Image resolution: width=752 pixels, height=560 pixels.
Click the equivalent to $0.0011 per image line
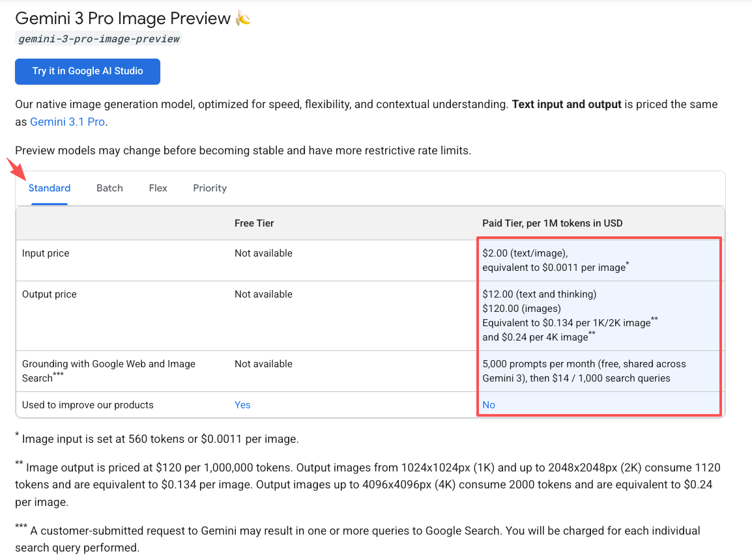(556, 267)
